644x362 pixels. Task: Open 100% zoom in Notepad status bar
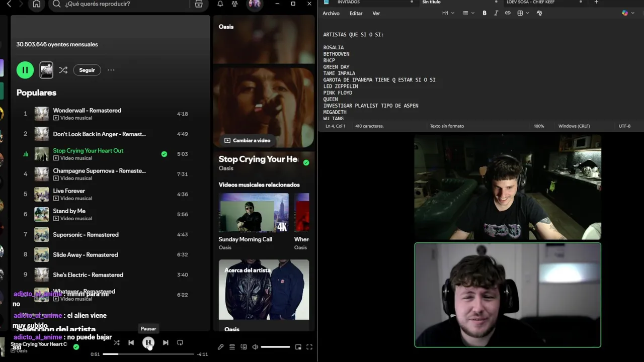click(539, 126)
